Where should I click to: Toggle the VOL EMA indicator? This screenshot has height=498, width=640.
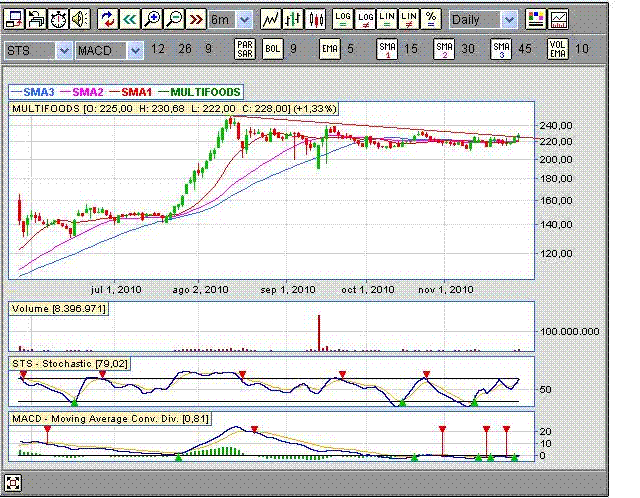(558, 49)
